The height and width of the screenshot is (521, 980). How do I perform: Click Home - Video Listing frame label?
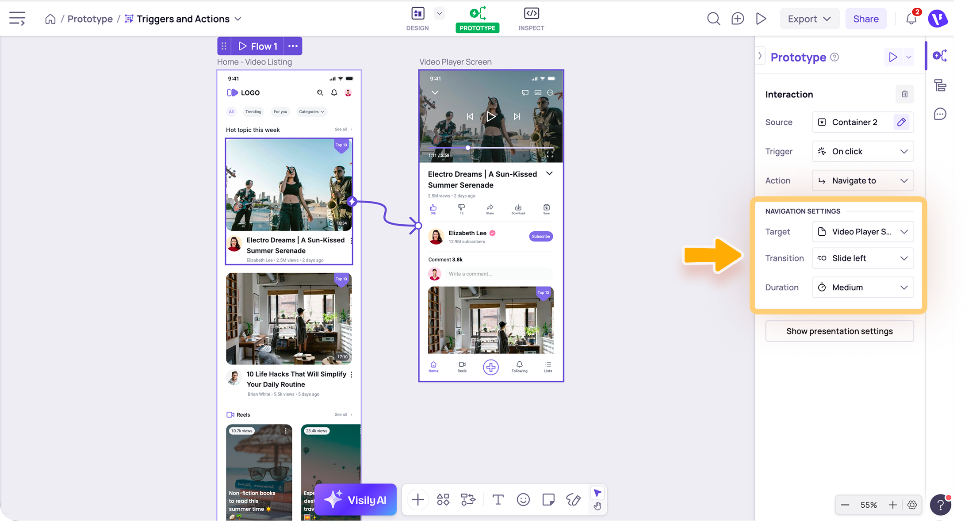click(x=254, y=62)
